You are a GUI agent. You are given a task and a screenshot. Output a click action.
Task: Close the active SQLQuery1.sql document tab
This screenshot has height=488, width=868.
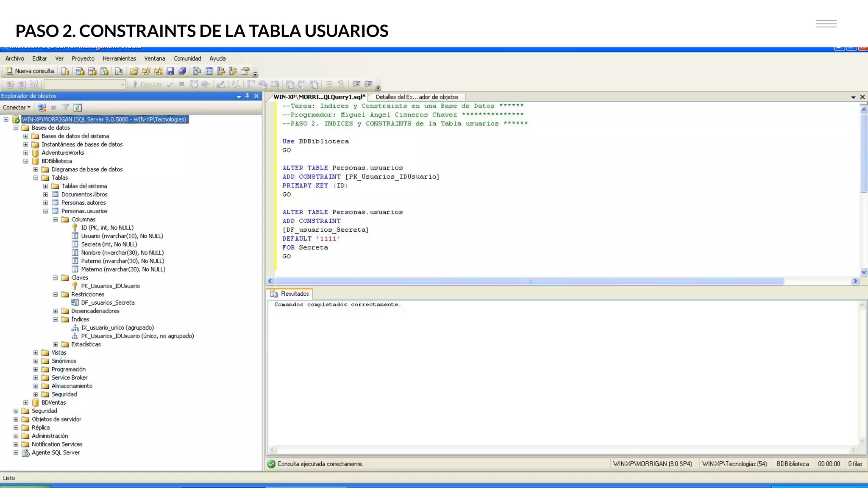(x=862, y=97)
